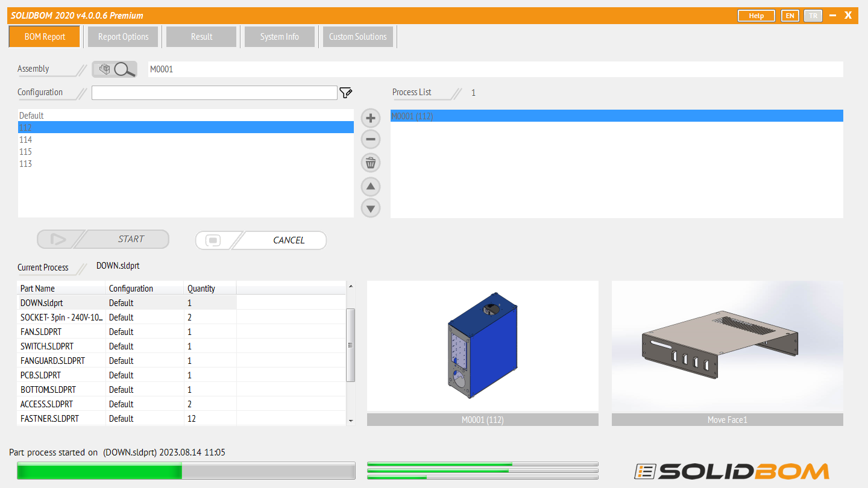Click the parts table scroll down arrow

point(351,421)
